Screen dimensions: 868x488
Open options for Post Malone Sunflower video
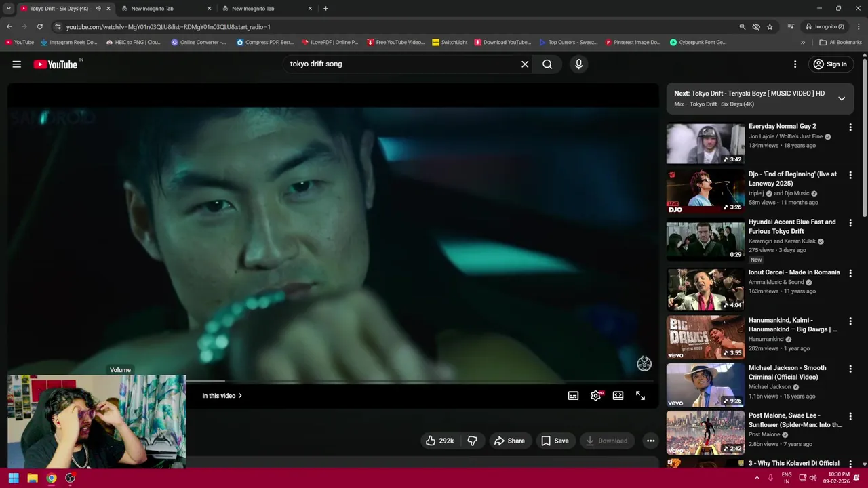click(x=850, y=416)
